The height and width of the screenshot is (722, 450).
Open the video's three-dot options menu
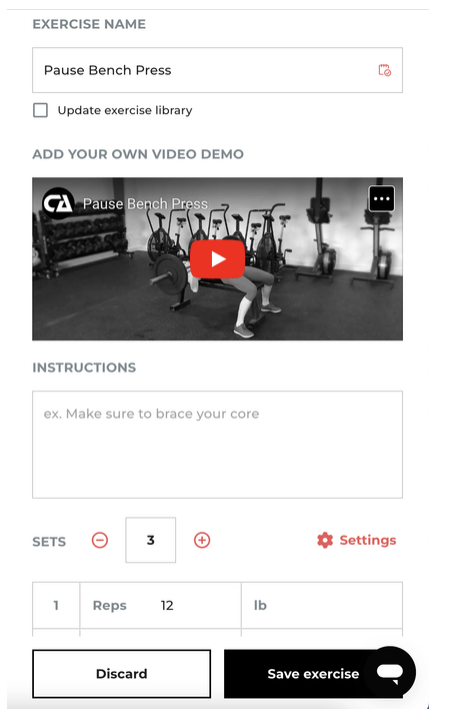tap(382, 198)
